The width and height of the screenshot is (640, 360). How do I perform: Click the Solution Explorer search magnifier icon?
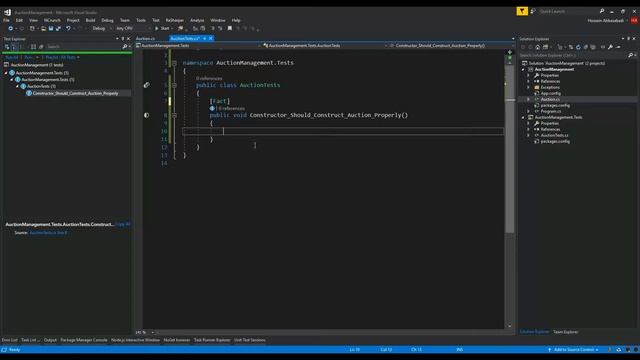pos(631,55)
